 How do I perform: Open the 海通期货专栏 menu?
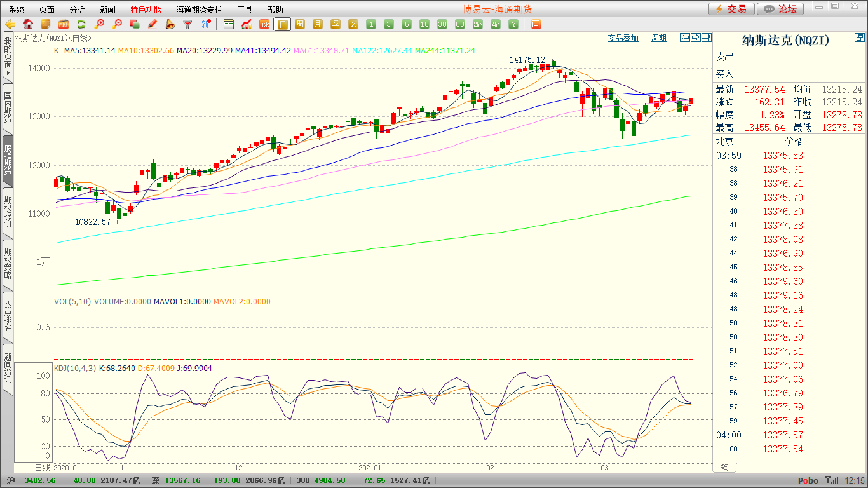(x=199, y=10)
